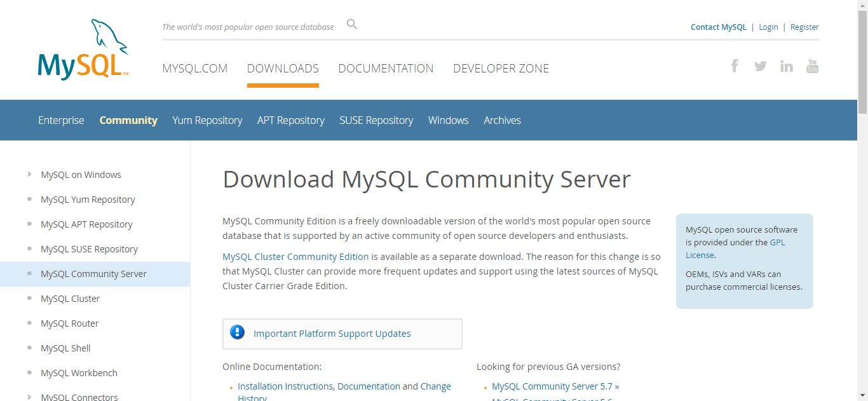Click the blue exclamation alert icon
Viewport: 868px width, 401px height.
pyautogui.click(x=238, y=332)
